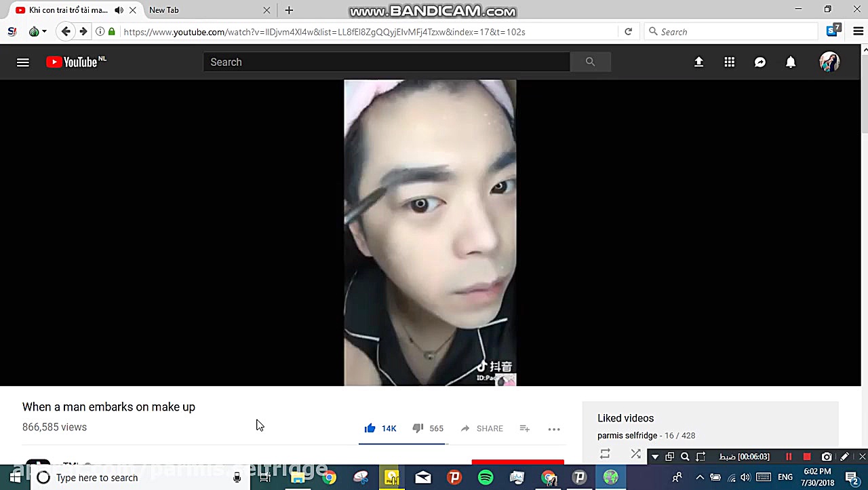Switch ENG input language indicator
Image resolution: width=868 pixels, height=490 pixels.
785,478
